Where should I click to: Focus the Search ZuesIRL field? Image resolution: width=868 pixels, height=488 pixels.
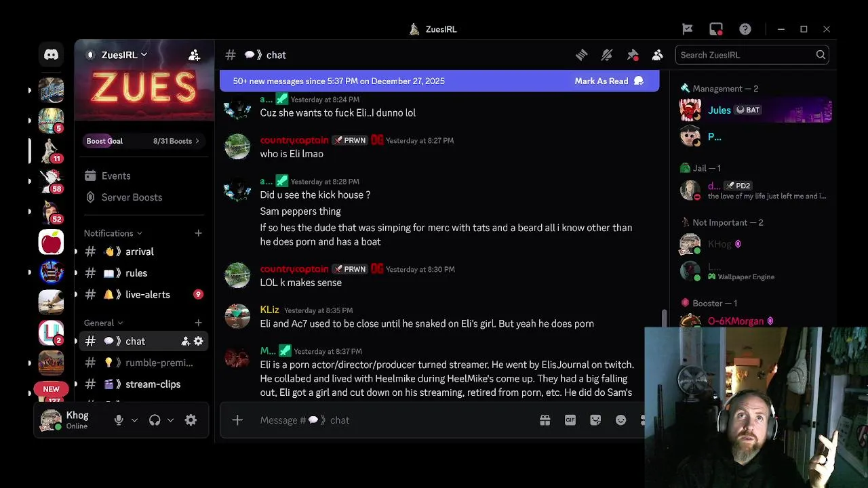(751, 55)
